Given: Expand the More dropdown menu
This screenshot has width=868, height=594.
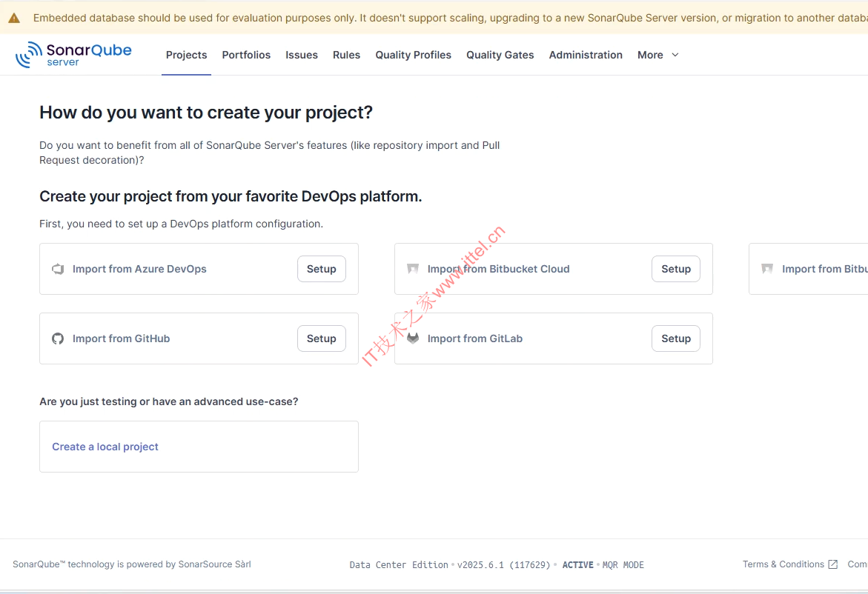Looking at the screenshot, I should (x=657, y=55).
